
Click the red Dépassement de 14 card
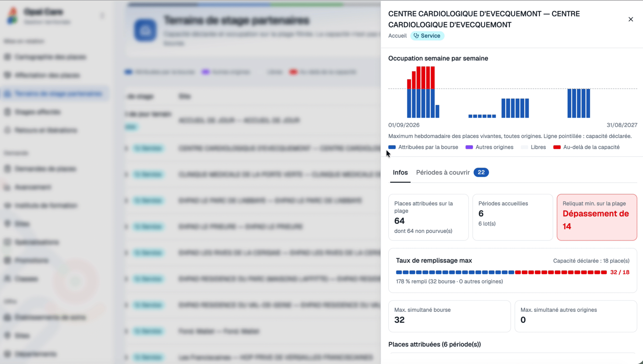pyautogui.click(x=597, y=217)
